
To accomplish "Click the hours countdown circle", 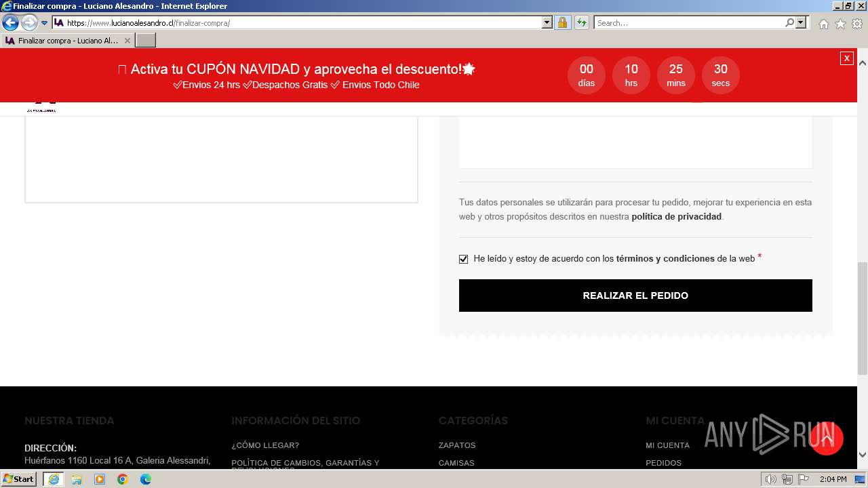I will pos(631,75).
